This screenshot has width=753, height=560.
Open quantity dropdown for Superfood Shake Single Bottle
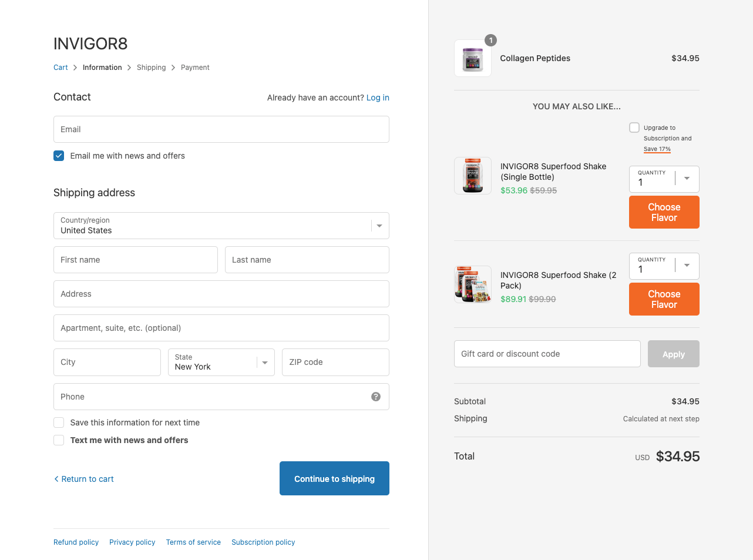click(x=664, y=179)
